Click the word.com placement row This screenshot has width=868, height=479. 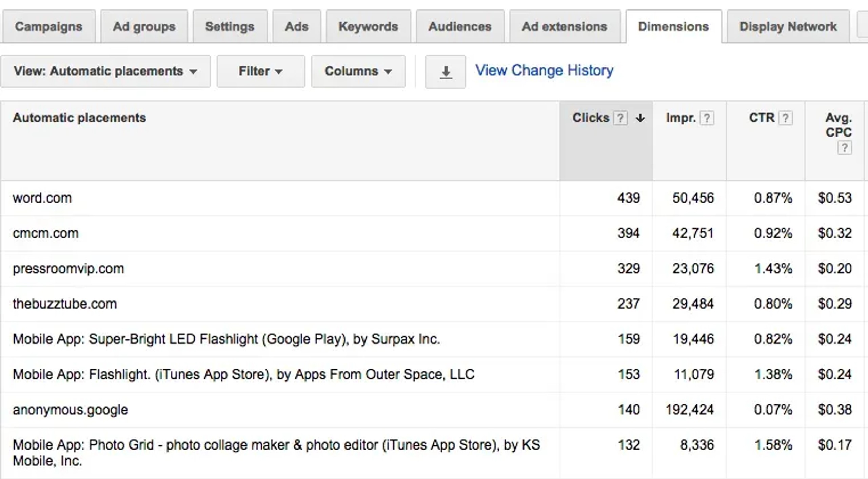point(42,198)
